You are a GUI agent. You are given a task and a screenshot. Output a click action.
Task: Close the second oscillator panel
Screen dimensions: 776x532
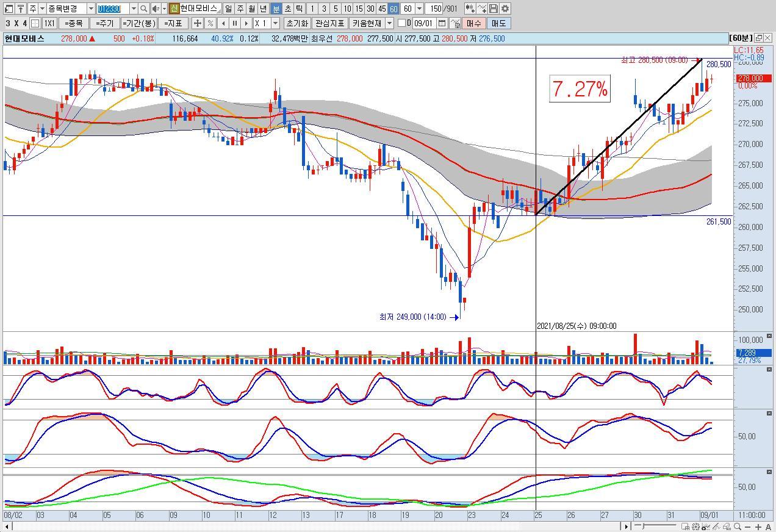(x=769, y=414)
